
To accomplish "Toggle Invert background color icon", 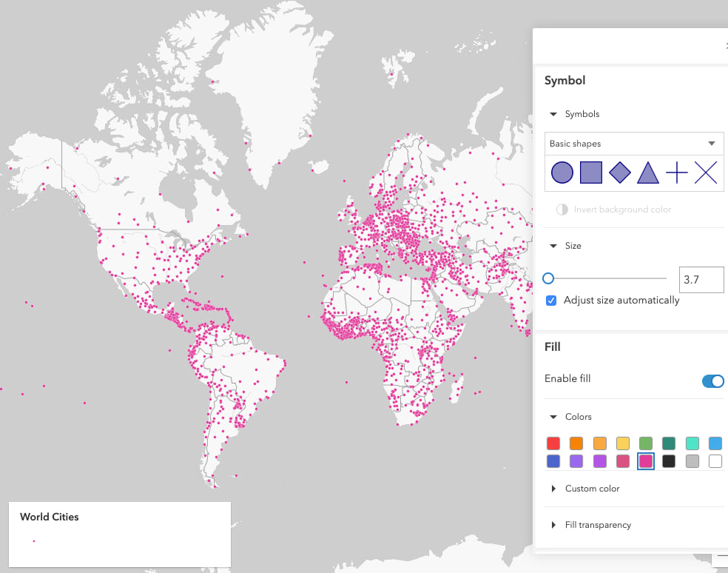I will [562, 210].
